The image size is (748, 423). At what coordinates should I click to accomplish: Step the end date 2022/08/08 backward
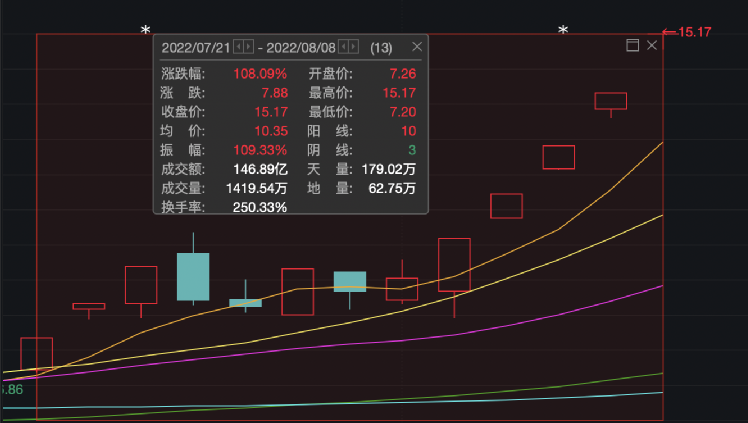(x=343, y=47)
